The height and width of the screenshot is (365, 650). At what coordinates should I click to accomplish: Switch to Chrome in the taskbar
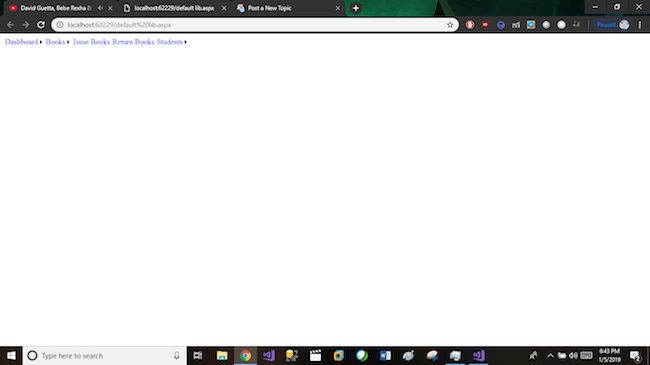pos(245,356)
